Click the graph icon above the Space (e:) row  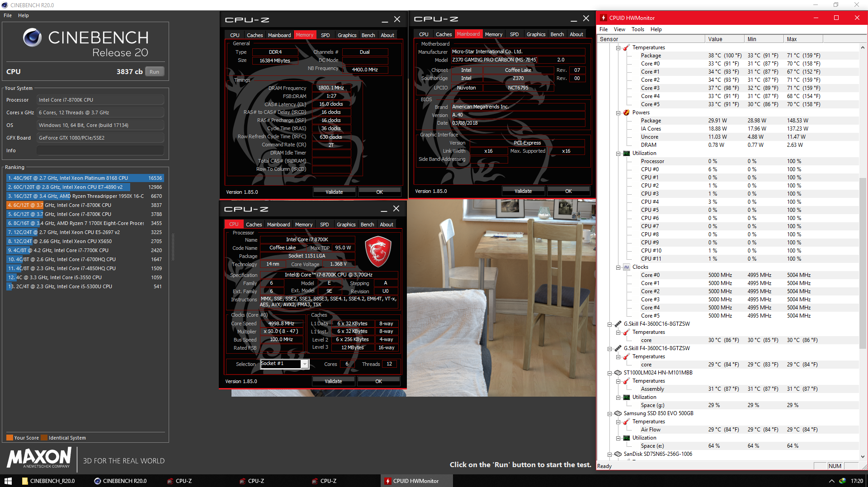(x=627, y=438)
